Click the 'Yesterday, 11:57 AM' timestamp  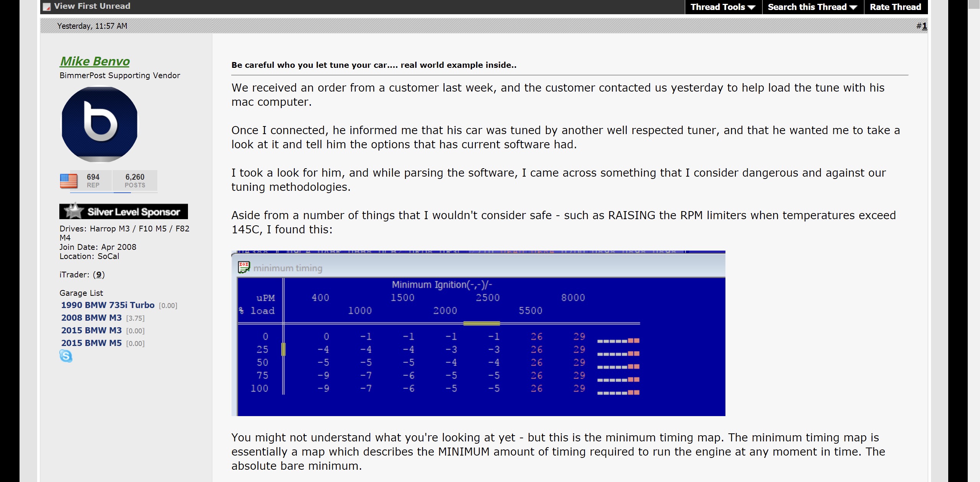tap(92, 26)
